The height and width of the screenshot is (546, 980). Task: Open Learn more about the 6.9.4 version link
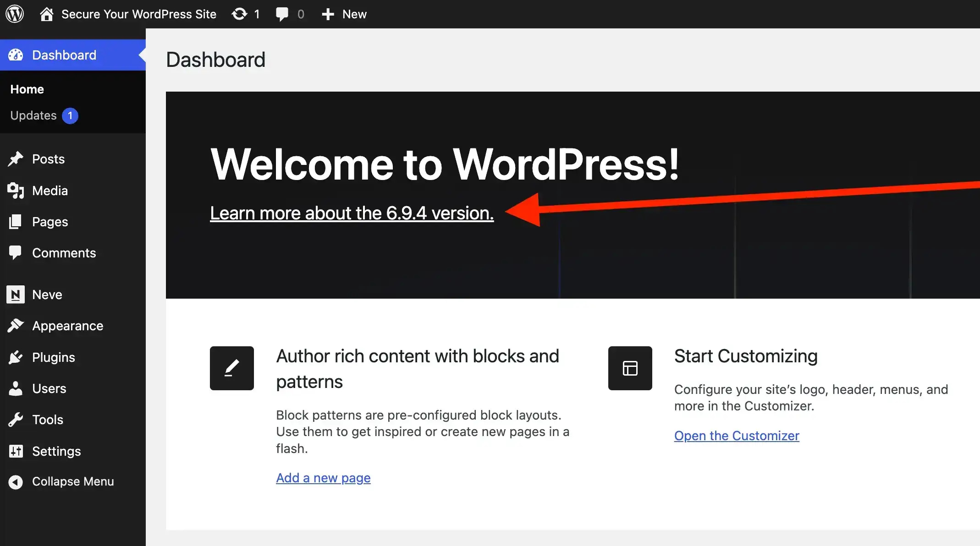coord(352,213)
